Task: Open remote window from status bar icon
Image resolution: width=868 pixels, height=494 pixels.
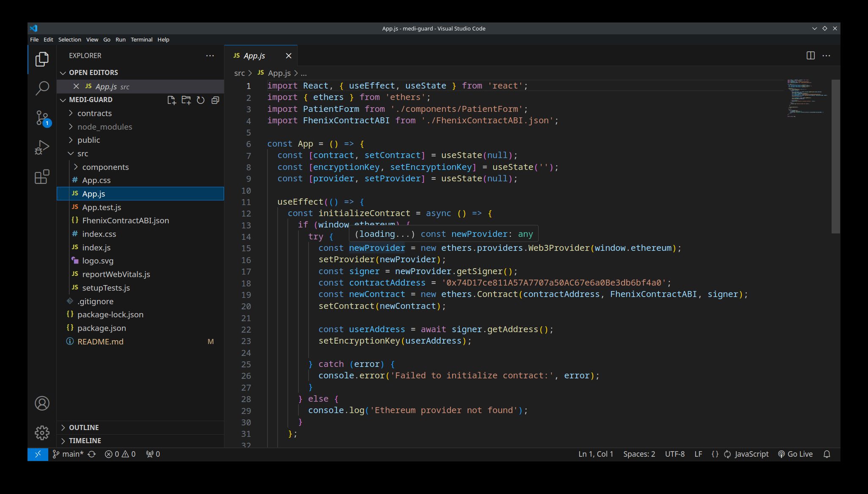Action: coord(38,454)
